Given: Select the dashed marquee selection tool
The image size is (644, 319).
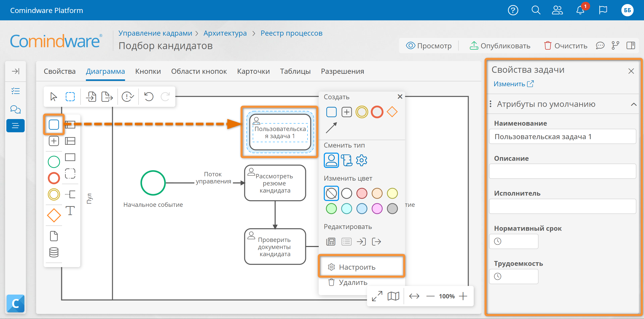Looking at the screenshot, I should pos(70,97).
